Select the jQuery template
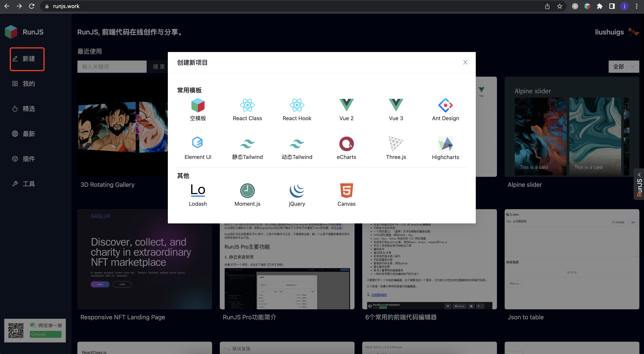This screenshot has width=644, height=354. [x=297, y=195]
